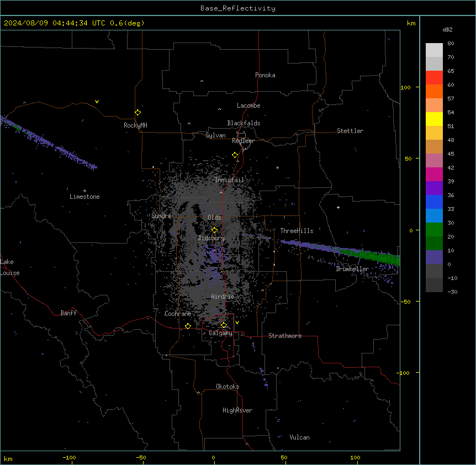476x465 pixels.
Task: Select the yellow diamond marker beside Olds
Action: tap(215, 230)
